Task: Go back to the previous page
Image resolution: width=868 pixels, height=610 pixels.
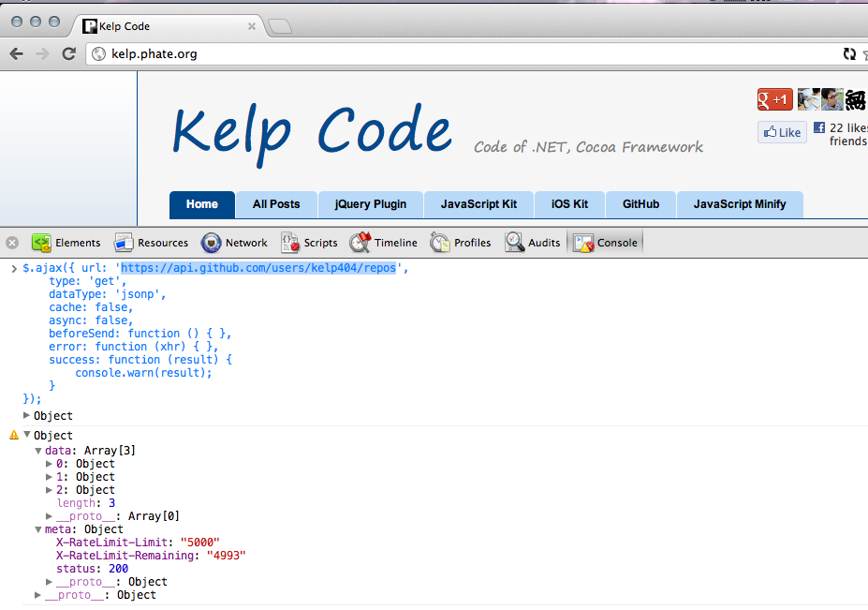Action: [17, 53]
